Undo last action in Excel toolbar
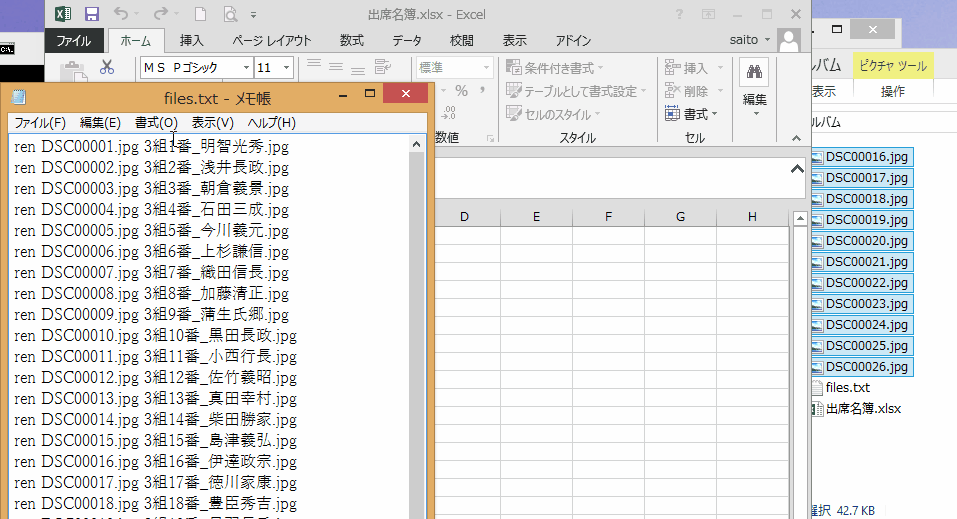 (x=121, y=14)
